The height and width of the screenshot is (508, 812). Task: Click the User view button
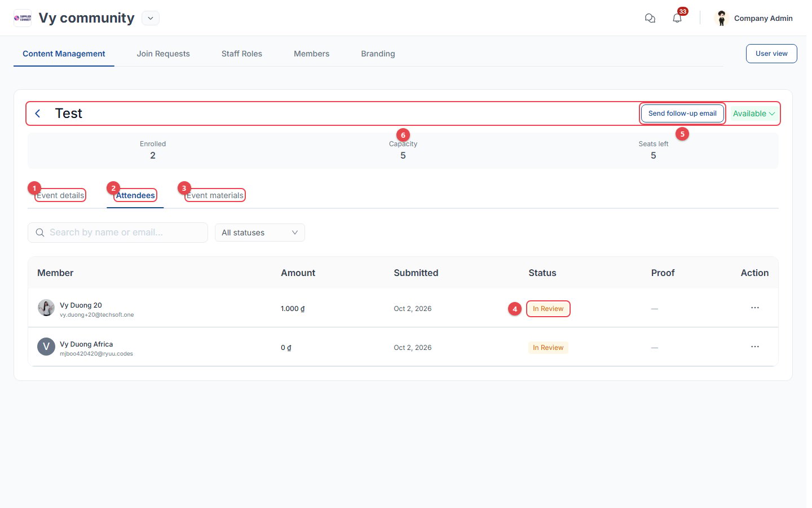(x=771, y=54)
